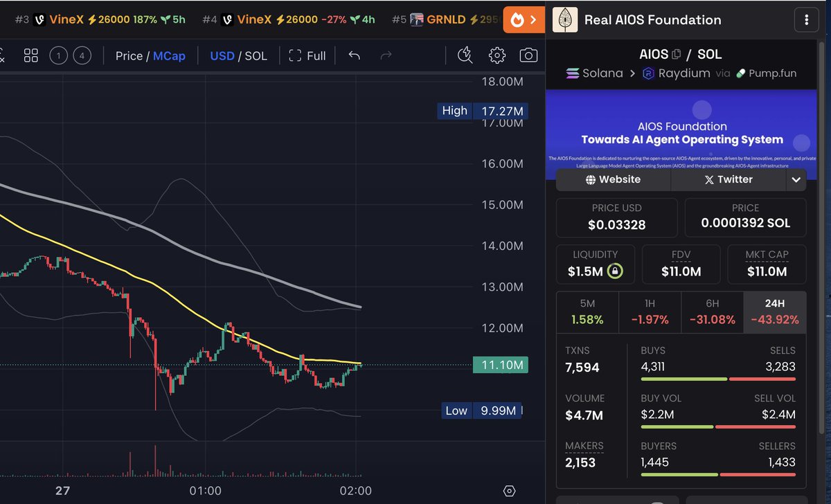
Task: Open the fire trending button
Action: point(524,20)
